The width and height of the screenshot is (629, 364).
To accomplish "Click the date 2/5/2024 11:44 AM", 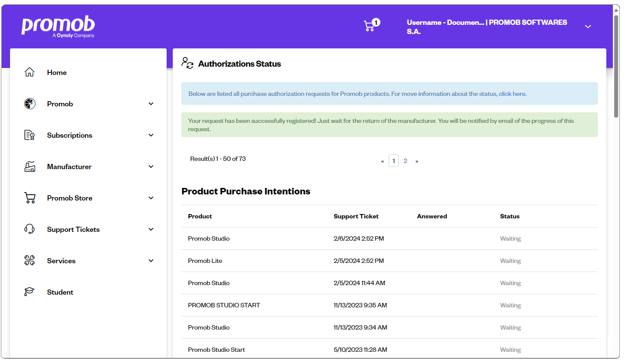I will click(x=359, y=283).
